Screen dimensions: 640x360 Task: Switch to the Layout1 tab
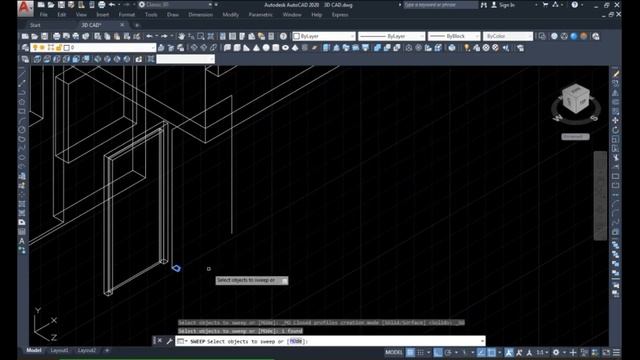(x=59, y=350)
